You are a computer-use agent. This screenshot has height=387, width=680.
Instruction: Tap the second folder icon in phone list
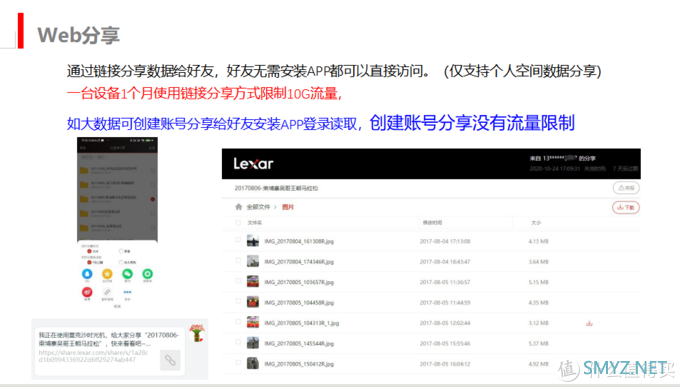coord(84,184)
